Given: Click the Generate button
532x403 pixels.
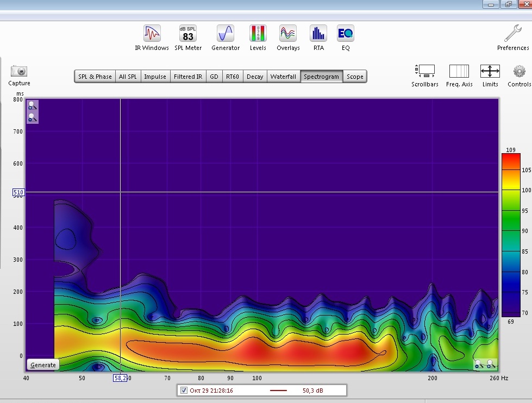Looking at the screenshot, I should click(x=43, y=365).
